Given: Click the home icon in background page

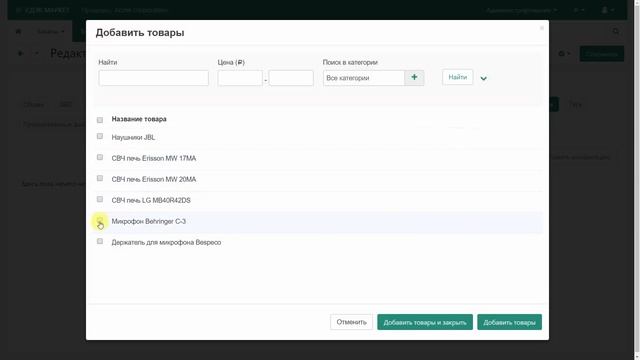Looking at the screenshot, I should click(x=18, y=31).
